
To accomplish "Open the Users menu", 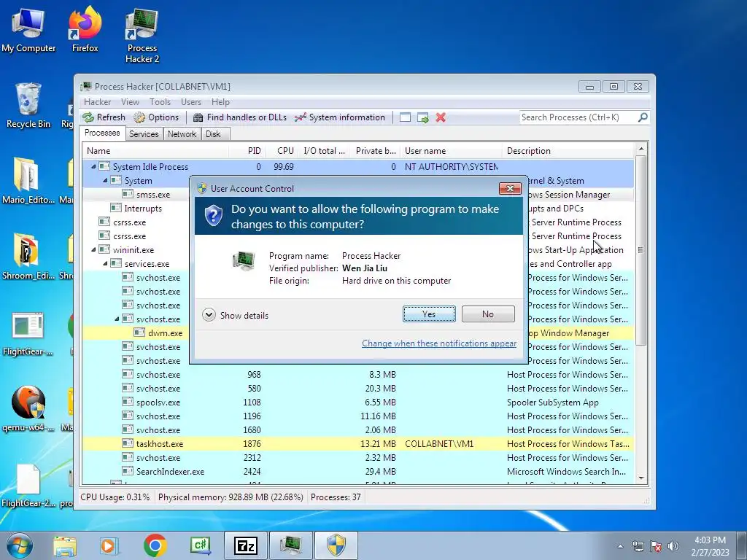I will pyautogui.click(x=191, y=102).
